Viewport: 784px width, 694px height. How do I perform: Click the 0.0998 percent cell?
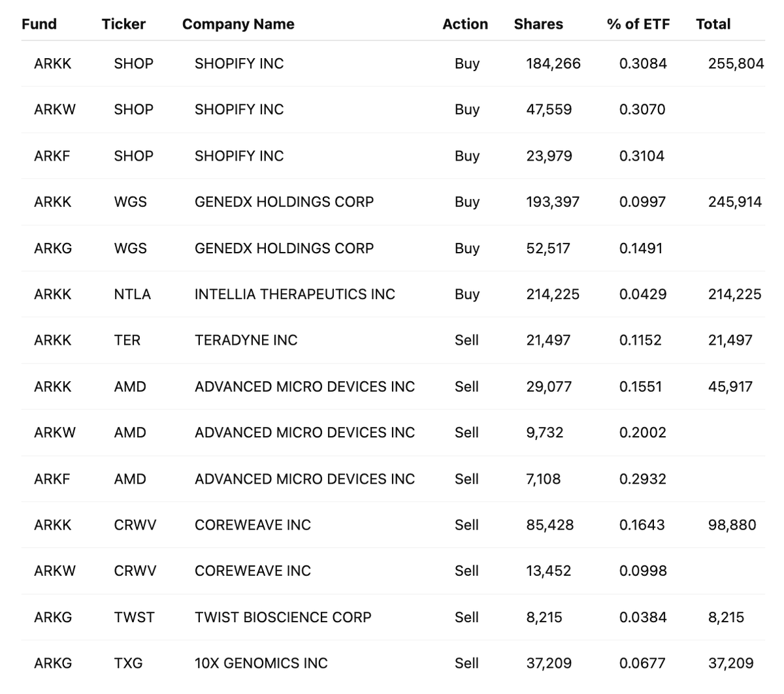(x=643, y=571)
